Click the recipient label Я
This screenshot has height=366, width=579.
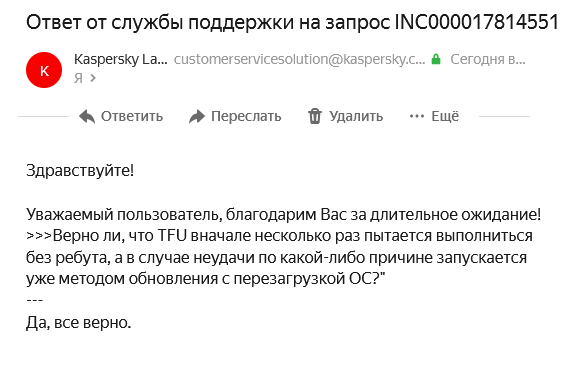point(78,78)
